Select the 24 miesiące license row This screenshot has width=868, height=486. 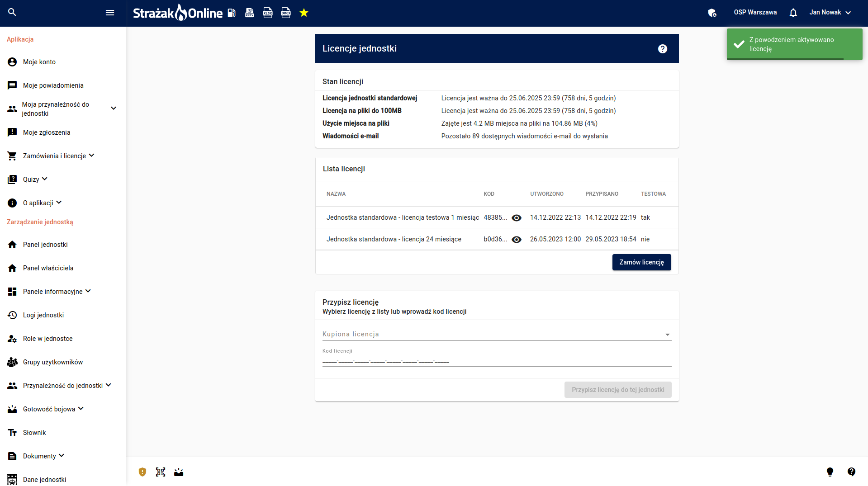point(497,239)
